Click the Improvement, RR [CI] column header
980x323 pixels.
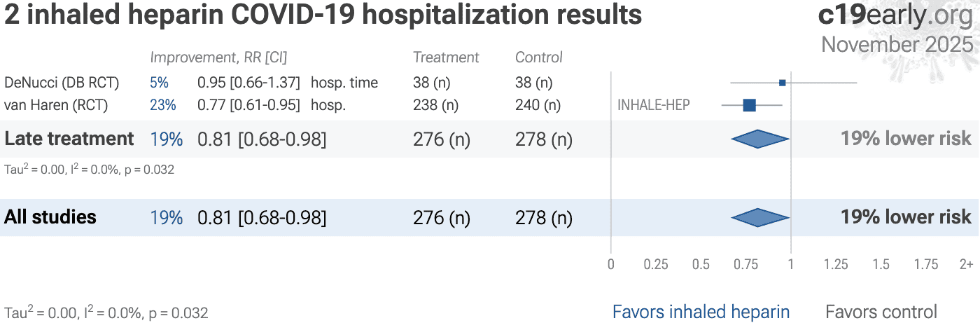click(218, 57)
